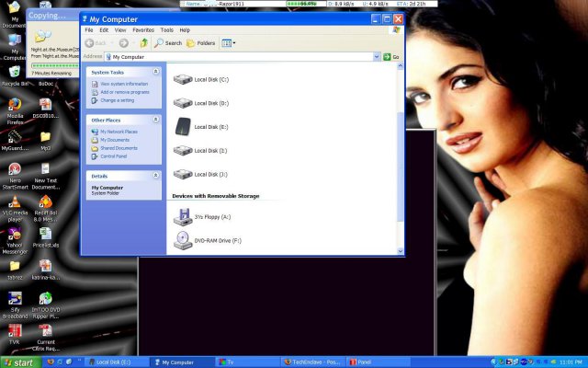The image size is (588, 368).
Task: Switch to TechEnclave taskbar button
Action: point(312,362)
